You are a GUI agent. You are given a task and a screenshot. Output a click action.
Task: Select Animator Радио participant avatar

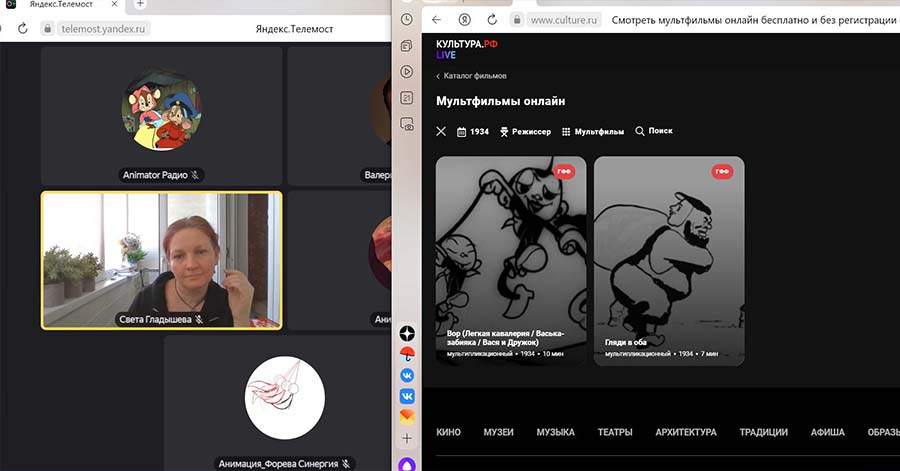[161, 110]
